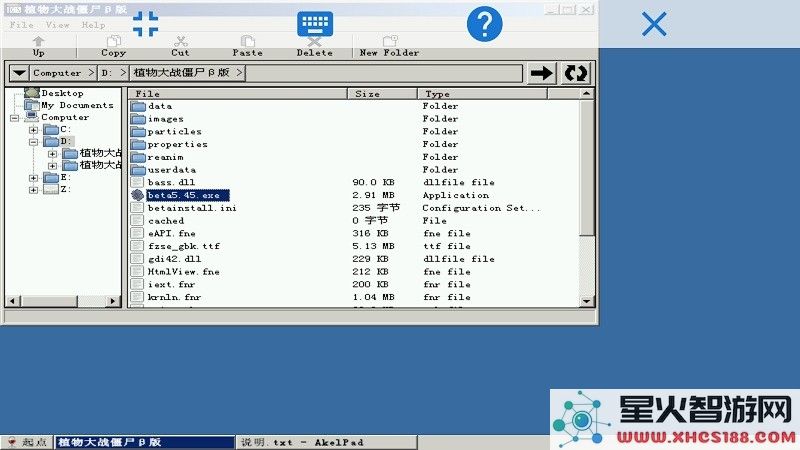Select Desktop in the folder tree
Image resolution: width=800 pixels, height=450 pixels.
62,93
